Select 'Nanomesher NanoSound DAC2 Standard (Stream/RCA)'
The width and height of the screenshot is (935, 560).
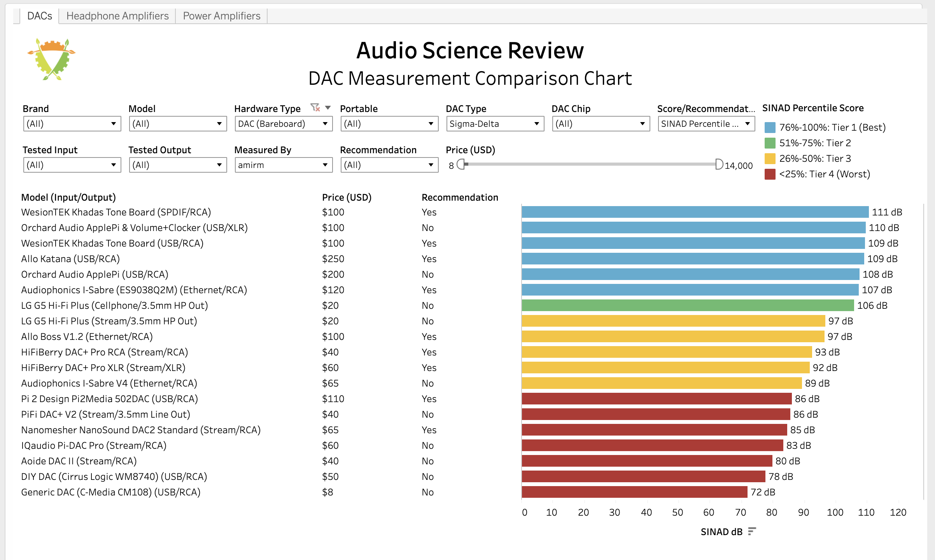[x=141, y=430]
